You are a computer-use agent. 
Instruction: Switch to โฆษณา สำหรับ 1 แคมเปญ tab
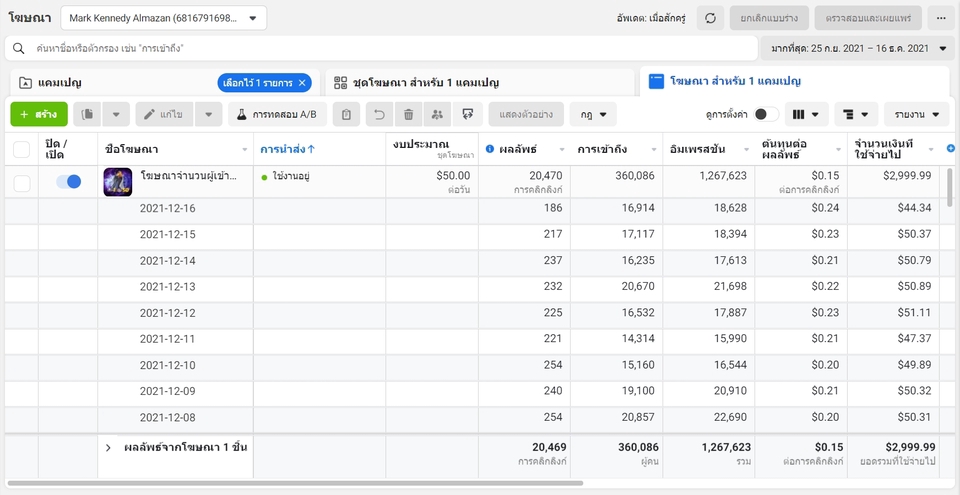click(794, 81)
